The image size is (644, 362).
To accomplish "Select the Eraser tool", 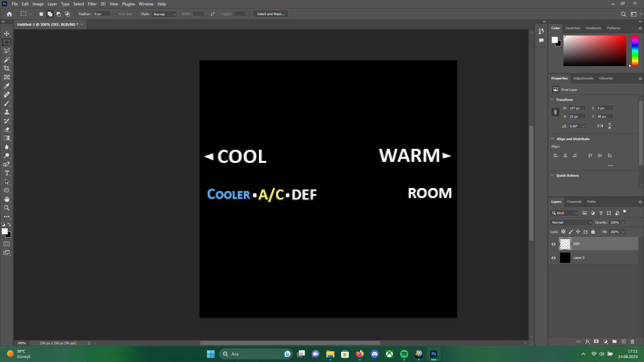I will [x=7, y=129].
